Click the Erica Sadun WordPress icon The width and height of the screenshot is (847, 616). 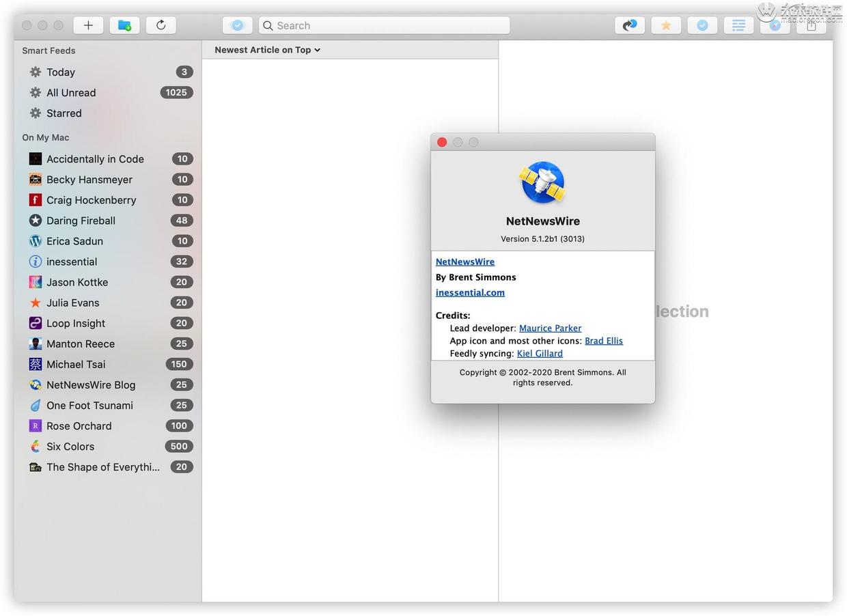tap(36, 240)
